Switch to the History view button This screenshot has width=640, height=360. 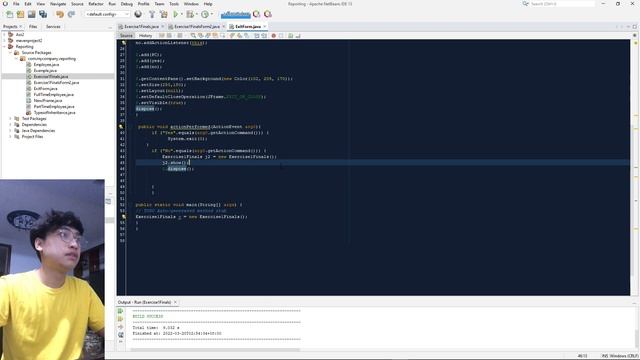[x=145, y=36]
